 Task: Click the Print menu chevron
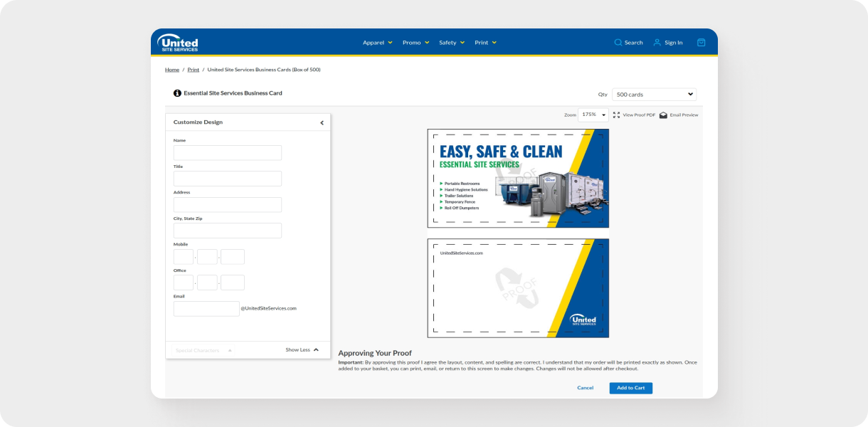pyautogui.click(x=494, y=43)
